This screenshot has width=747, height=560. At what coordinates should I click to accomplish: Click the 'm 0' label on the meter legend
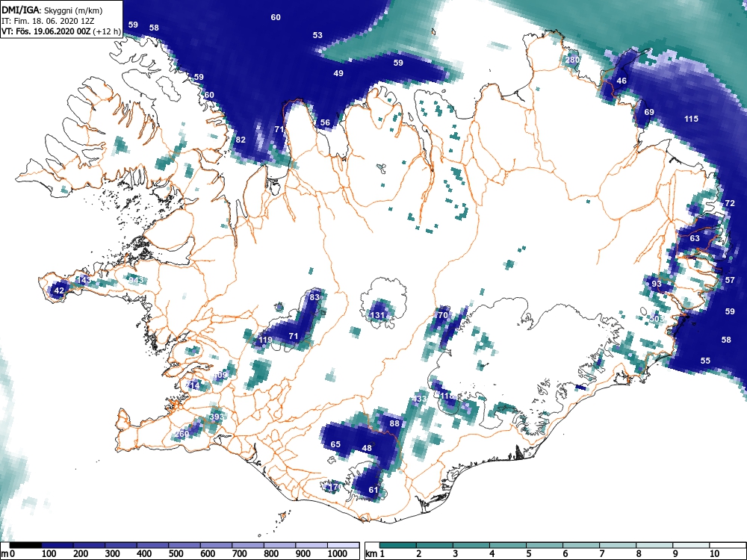pyautogui.click(x=8, y=554)
